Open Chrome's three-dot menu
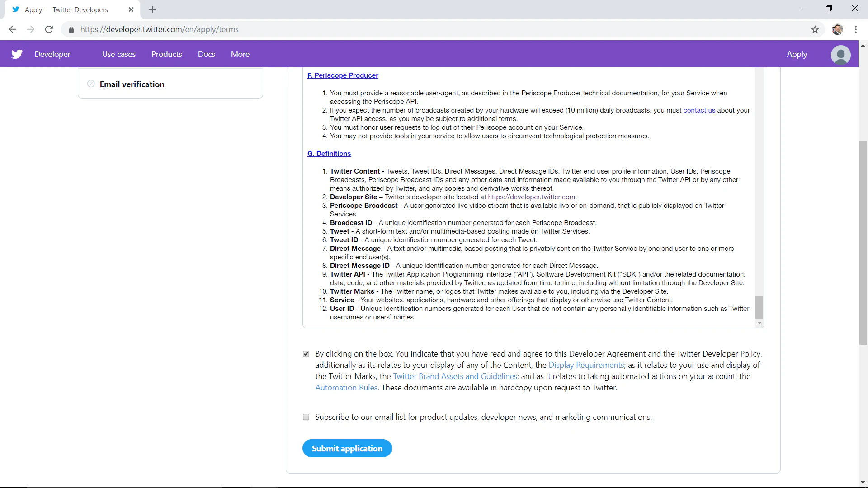The height and width of the screenshot is (488, 868). pyautogui.click(x=855, y=29)
